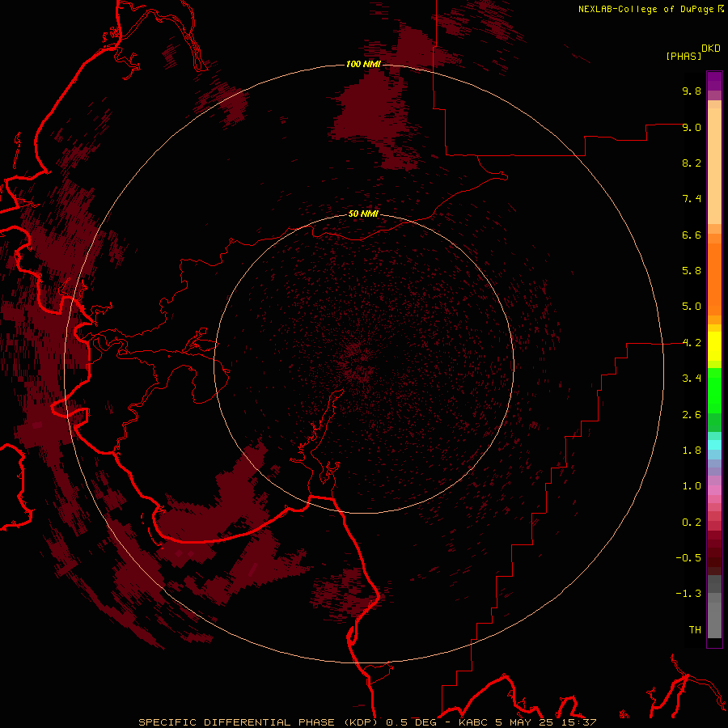Click the 1.0 scale value

pos(692,486)
